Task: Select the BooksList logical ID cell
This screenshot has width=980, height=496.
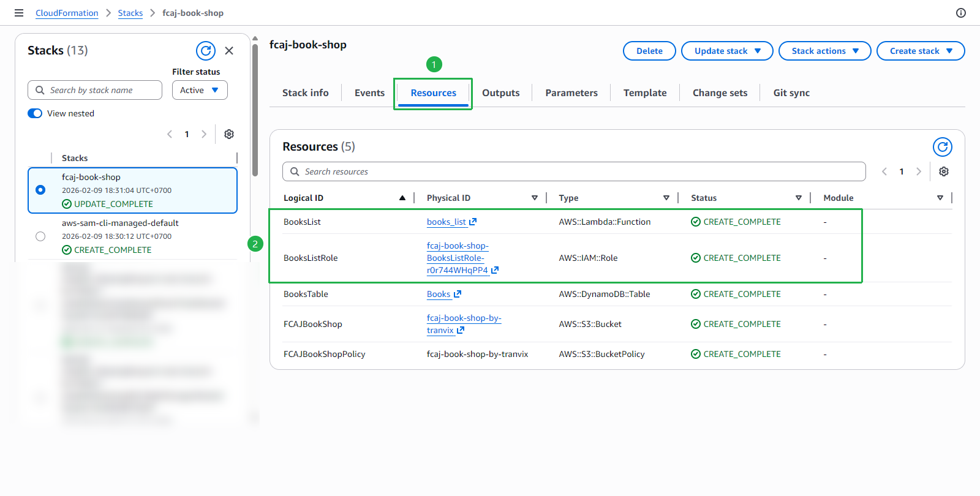Action: [302, 222]
